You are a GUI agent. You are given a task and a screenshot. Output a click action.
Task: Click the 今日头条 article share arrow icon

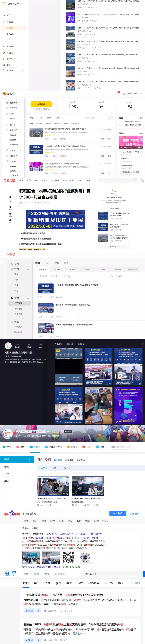pos(10,220)
